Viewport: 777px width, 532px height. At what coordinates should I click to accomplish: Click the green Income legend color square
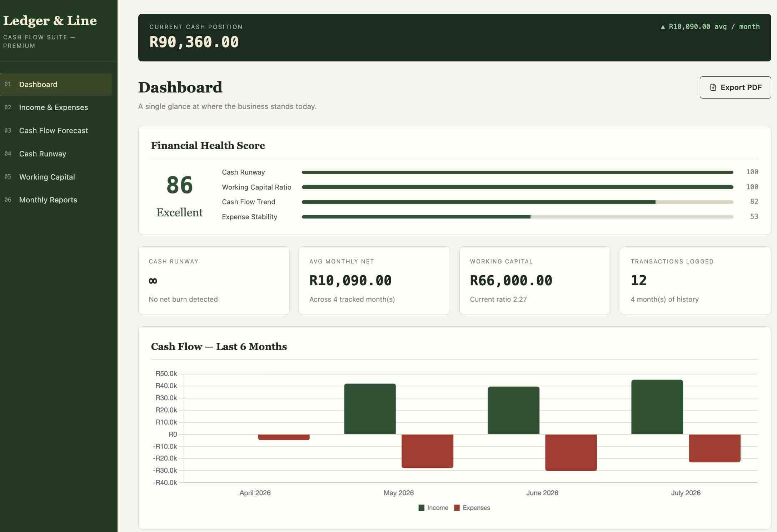tap(421, 508)
